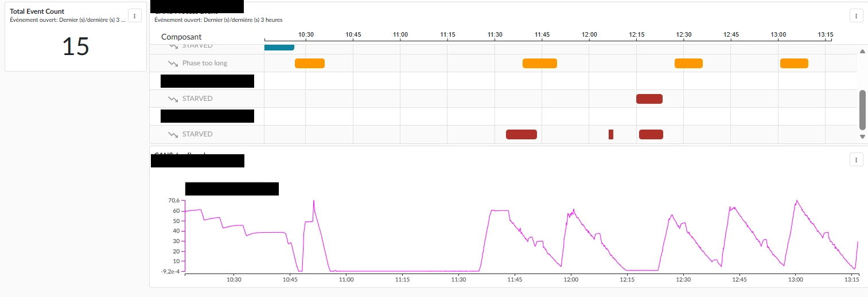Click the up arrow of the timeline scrollbar
Image resolution: width=868 pixels, height=297 pixels.
[862, 51]
